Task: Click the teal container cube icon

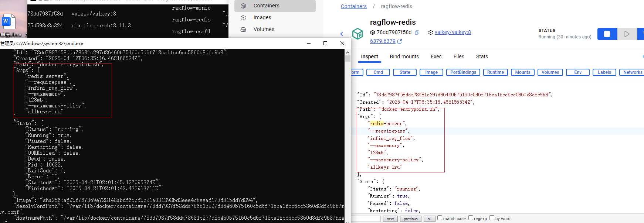Action: pyautogui.click(x=357, y=34)
